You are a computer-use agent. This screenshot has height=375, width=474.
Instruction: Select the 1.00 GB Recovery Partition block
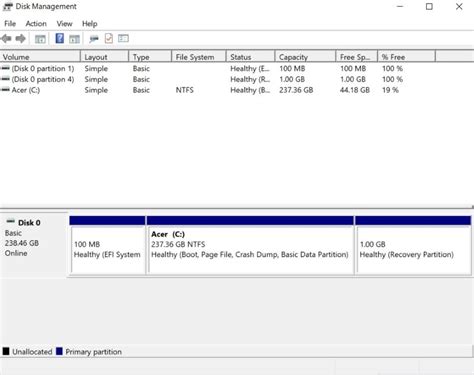[x=413, y=246]
